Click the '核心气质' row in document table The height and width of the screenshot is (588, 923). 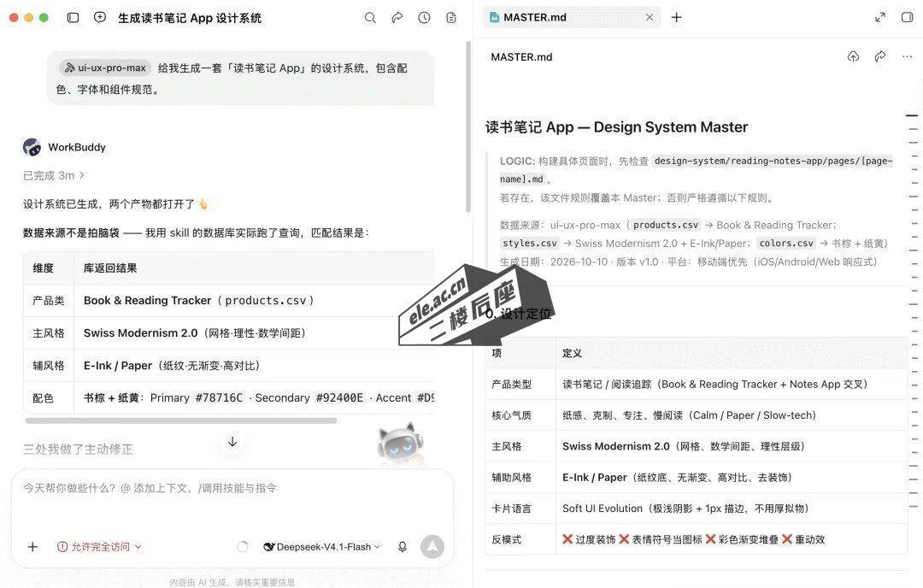coord(696,415)
